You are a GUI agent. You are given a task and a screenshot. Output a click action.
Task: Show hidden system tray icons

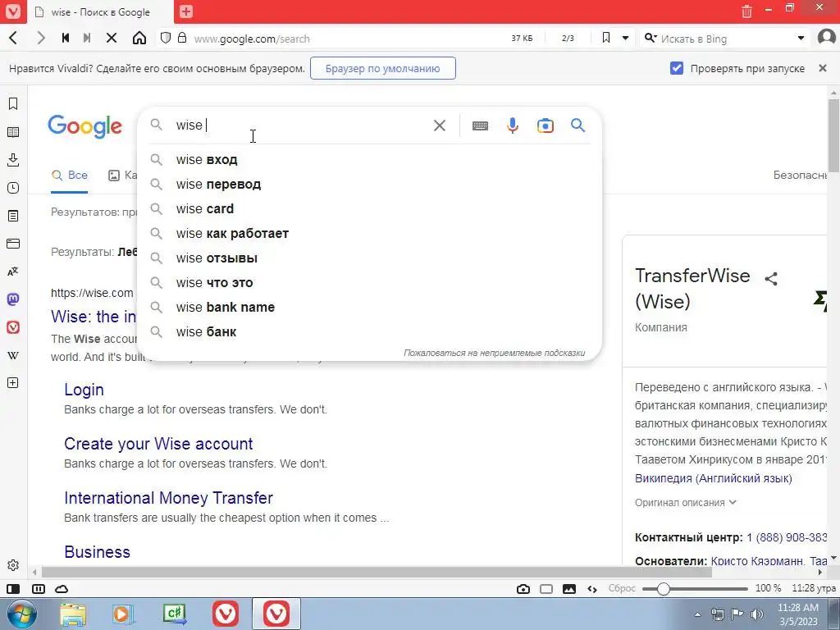pyautogui.click(x=697, y=615)
